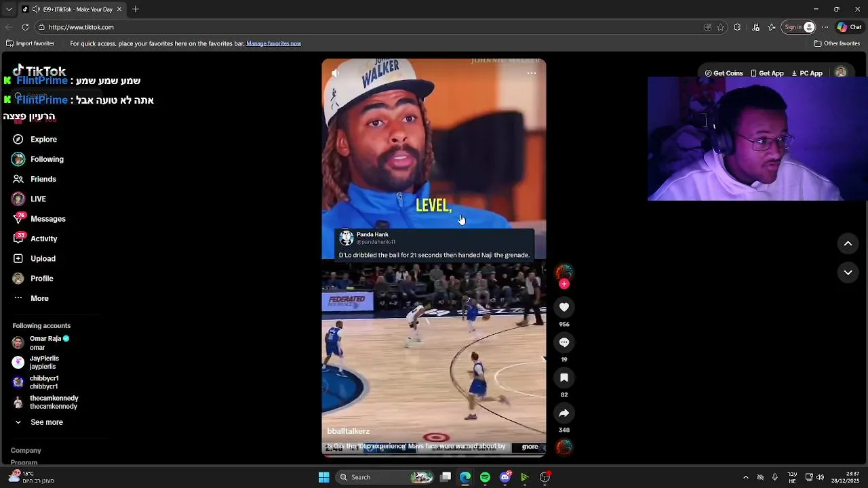Go to previous video with up arrow
Screen dimensions: 868x488
click(x=848, y=243)
